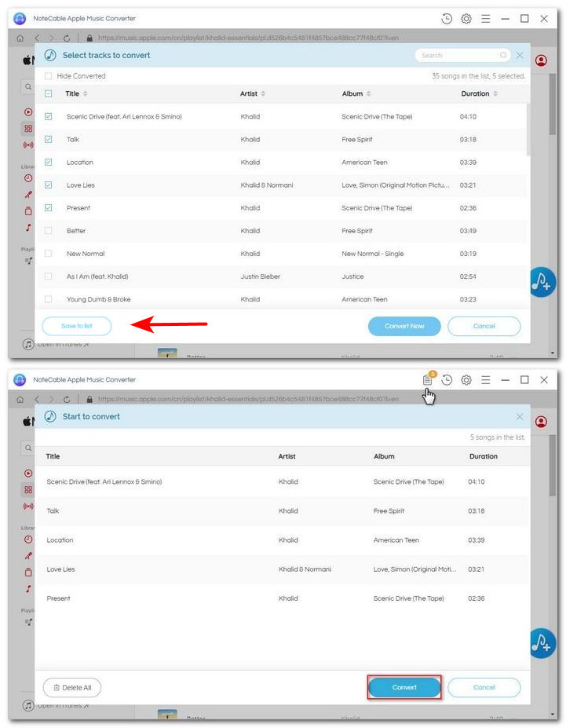Uncheck the Talk track checkbox
Viewport: 566px width, 728px height.
pyautogui.click(x=48, y=139)
